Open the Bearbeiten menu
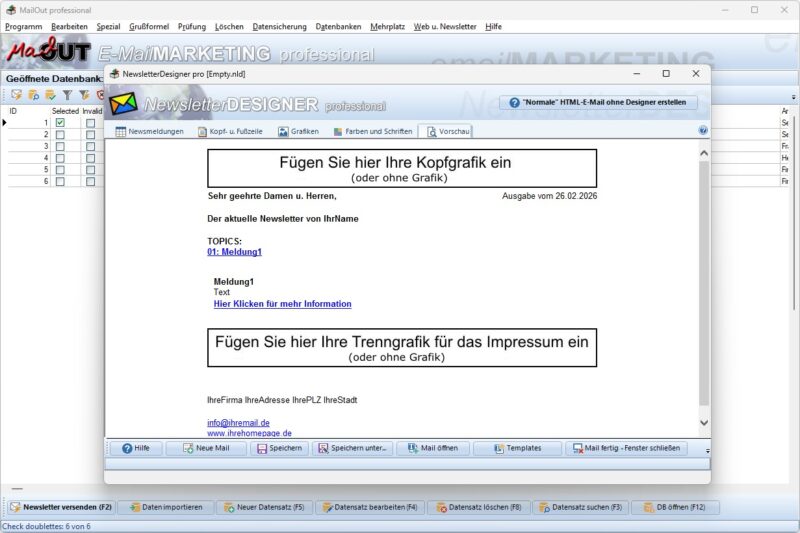This screenshot has width=800, height=533. (x=69, y=27)
